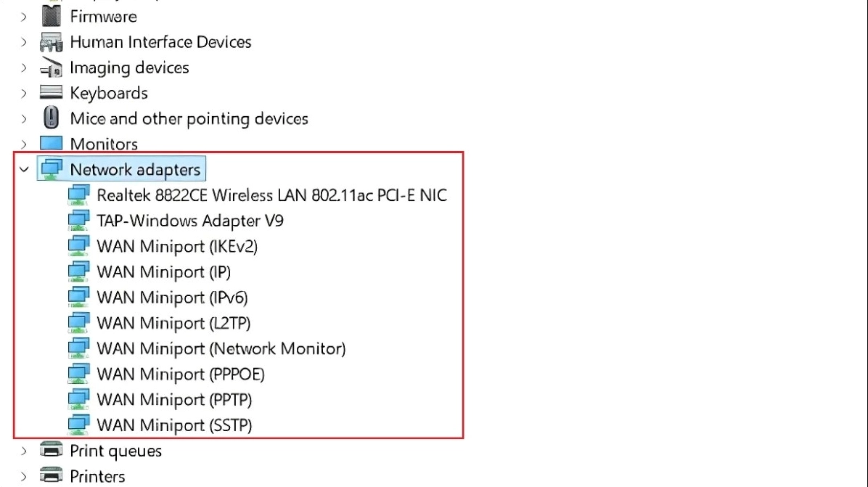Click the Human Interface Devices icon
This screenshot has height=487, width=868.
point(51,42)
